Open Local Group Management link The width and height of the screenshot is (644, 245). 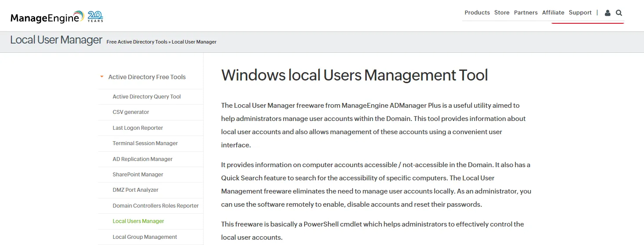pos(145,237)
